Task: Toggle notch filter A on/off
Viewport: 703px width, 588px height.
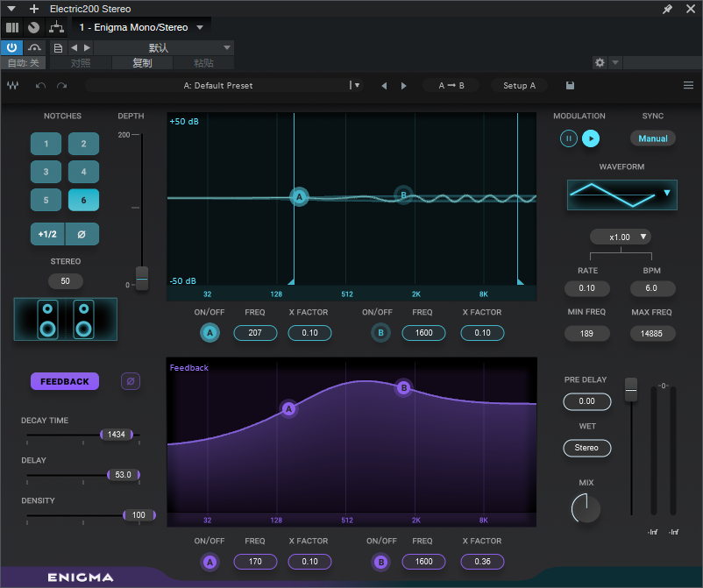Action: click(x=209, y=333)
